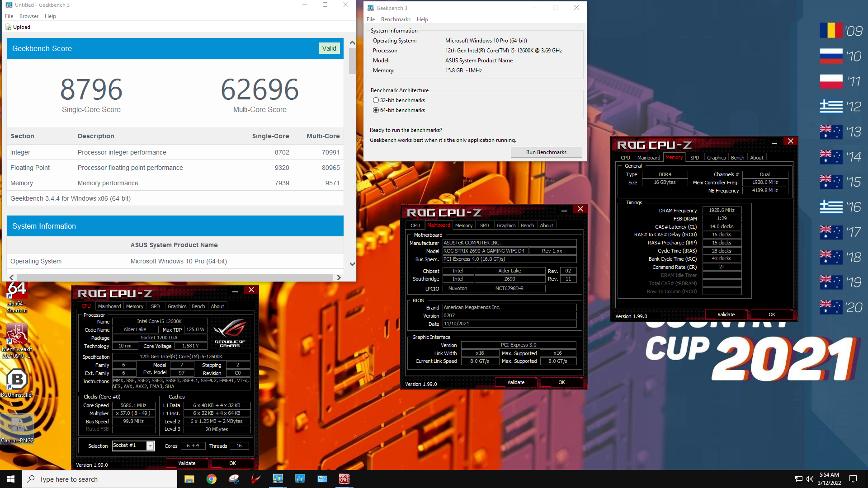The height and width of the screenshot is (488, 868).
Task: Click the vertical scrollbar thumb in Geekbench results
Action: tap(352, 61)
